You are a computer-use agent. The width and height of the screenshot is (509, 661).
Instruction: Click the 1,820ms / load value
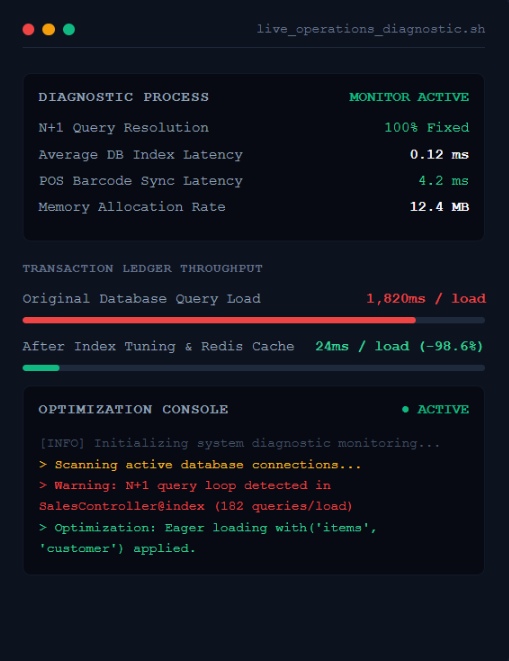coord(426,298)
